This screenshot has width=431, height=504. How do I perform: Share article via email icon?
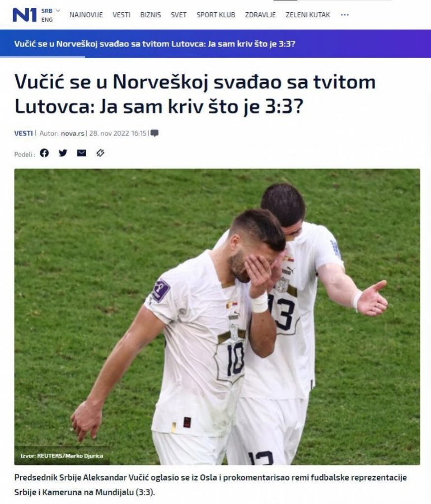pos(82,153)
